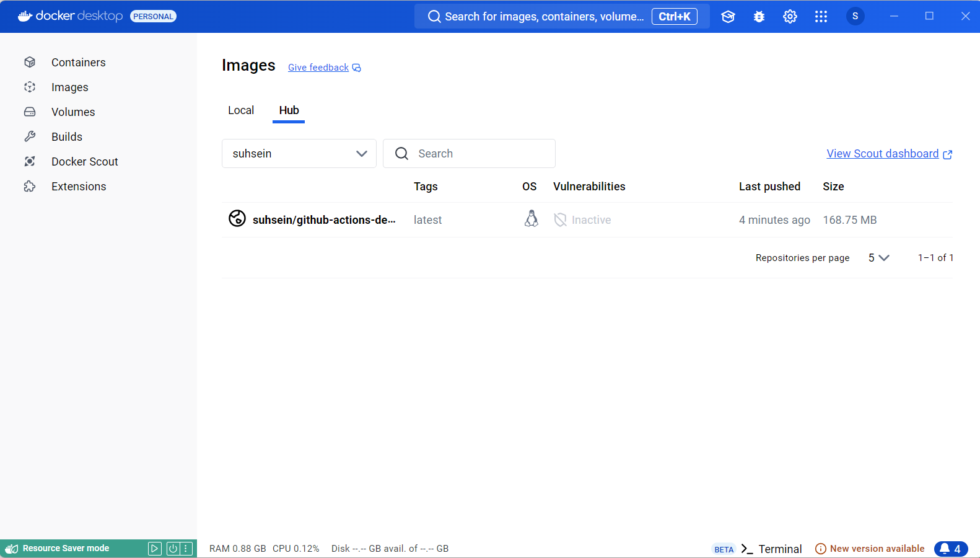Open the apps grid menu icon
This screenshot has height=558, width=980.
[821, 17]
